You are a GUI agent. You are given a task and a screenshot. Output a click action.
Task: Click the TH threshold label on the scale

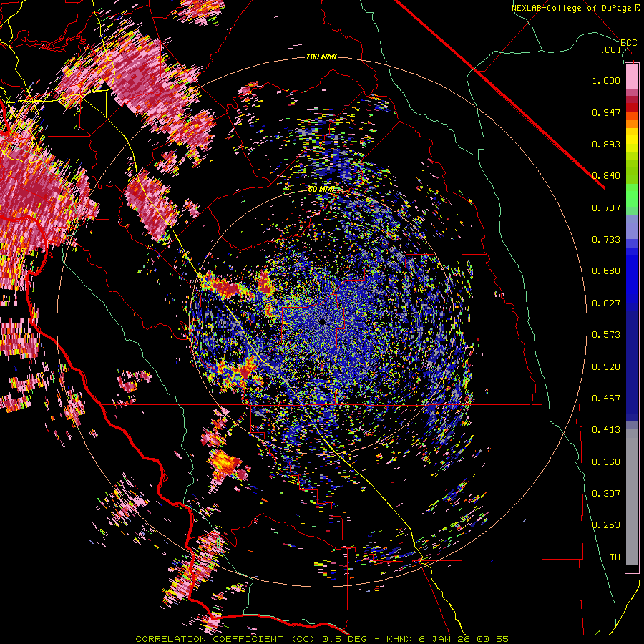(x=615, y=557)
